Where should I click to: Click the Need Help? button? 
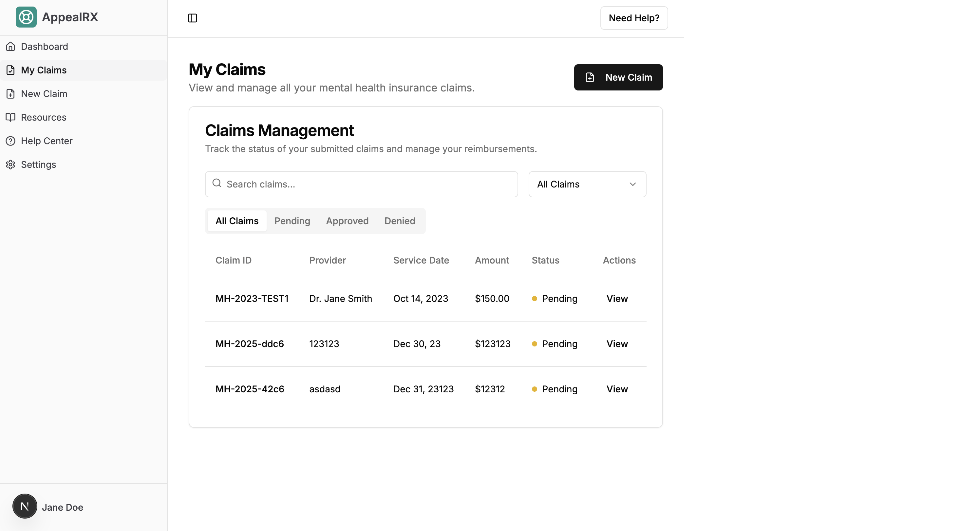(x=633, y=18)
